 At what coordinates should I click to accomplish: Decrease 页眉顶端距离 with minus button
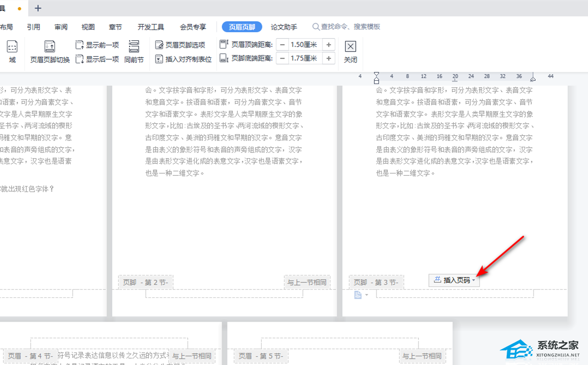point(282,45)
